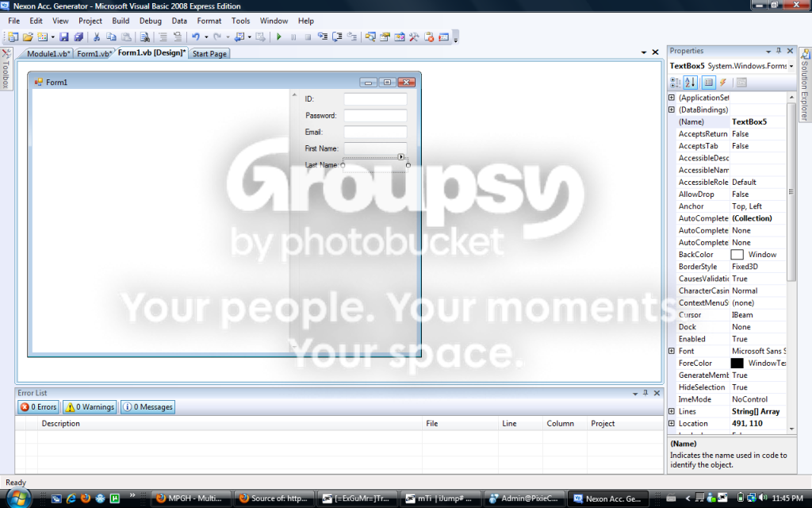Open Solution Explorer from toolbar icon
This screenshot has height=508, width=812.
(x=370, y=37)
